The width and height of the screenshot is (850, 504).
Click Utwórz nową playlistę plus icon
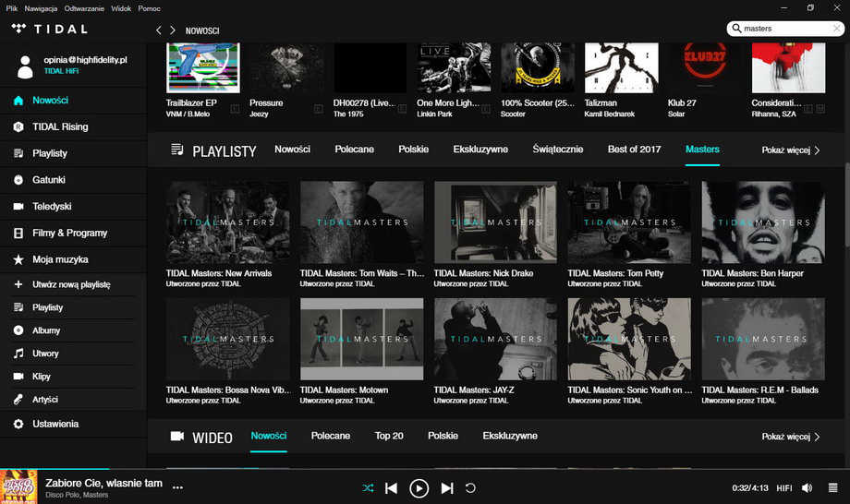[x=18, y=285]
